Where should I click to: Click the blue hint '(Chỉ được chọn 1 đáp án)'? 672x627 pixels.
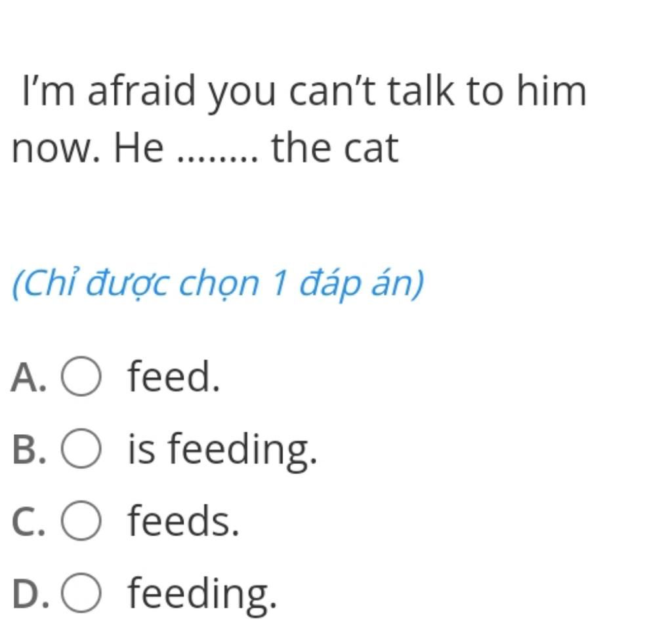[x=218, y=283]
